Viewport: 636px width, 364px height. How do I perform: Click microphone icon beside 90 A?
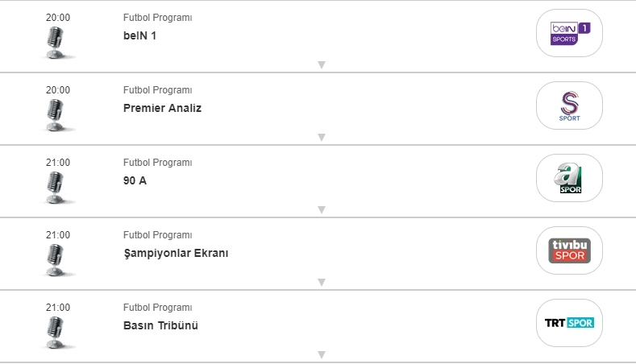55,187
